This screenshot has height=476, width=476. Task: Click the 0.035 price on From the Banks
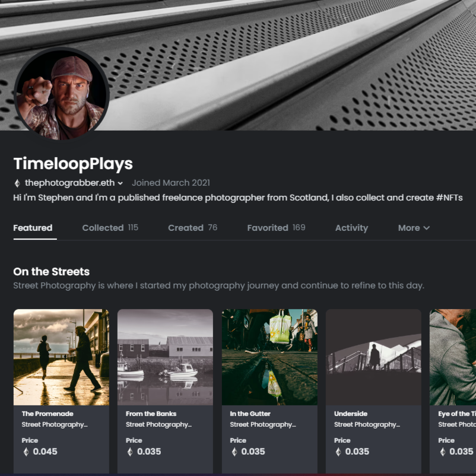149,452
